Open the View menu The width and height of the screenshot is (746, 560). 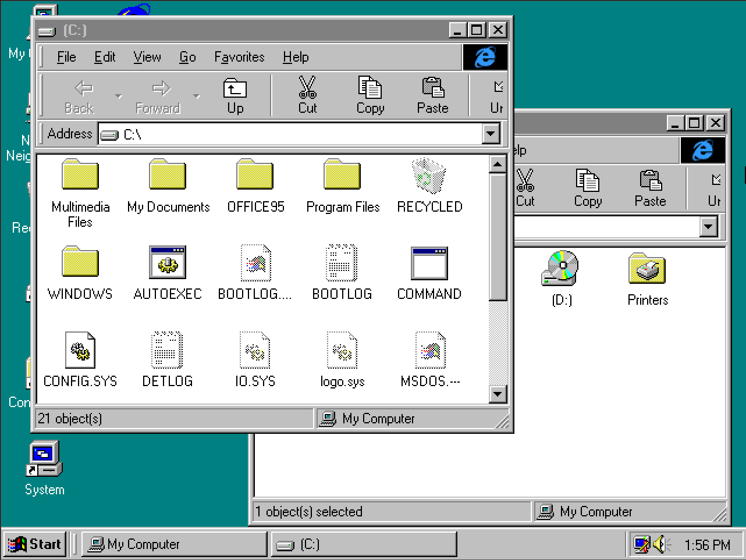click(x=147, y=57)
